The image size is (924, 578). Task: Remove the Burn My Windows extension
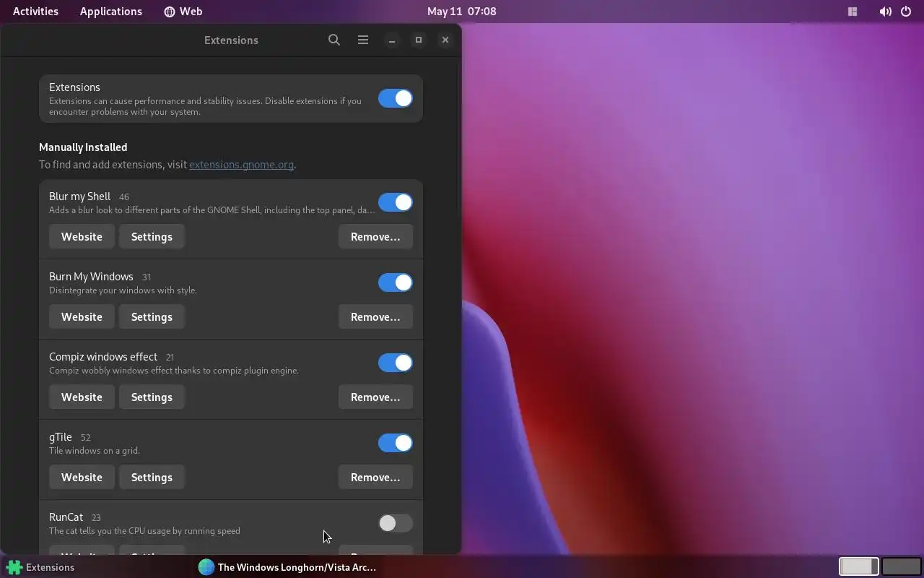click(x=375, y=317)
